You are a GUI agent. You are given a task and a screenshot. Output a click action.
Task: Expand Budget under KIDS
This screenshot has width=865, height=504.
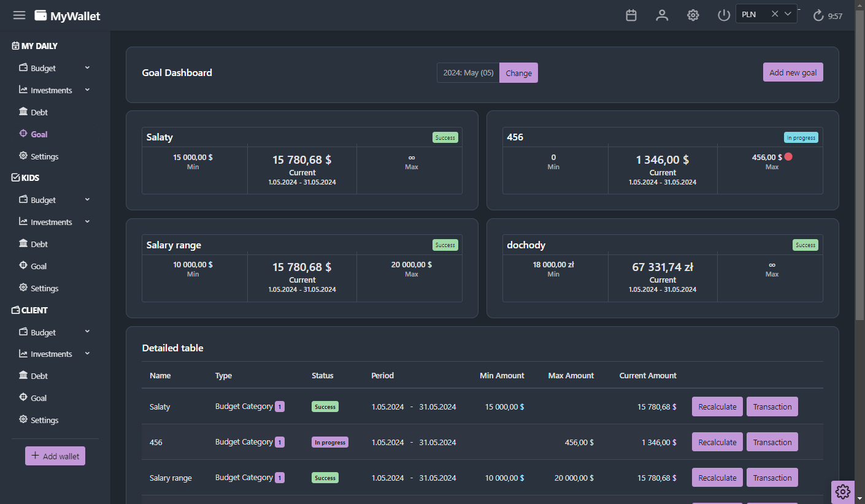87,199
